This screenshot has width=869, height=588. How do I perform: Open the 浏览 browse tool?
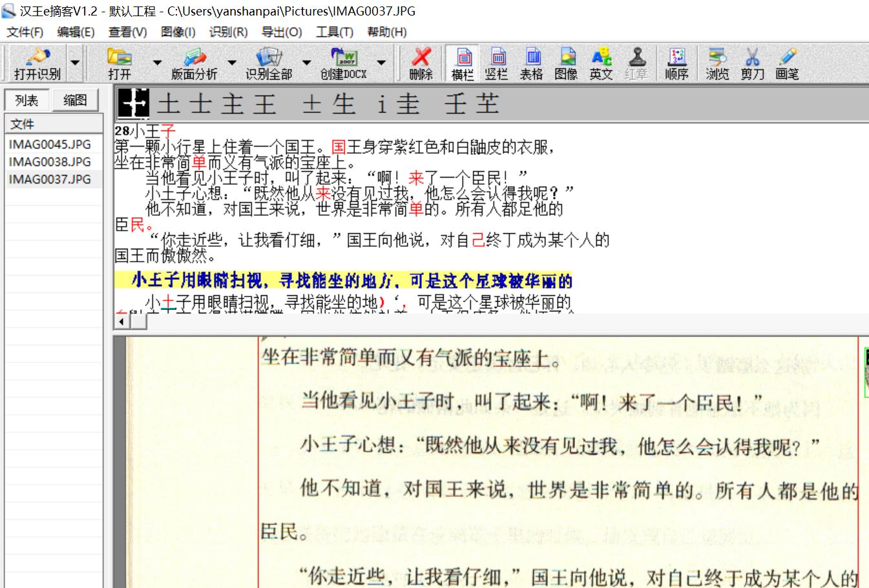click(x=716, y=63)
